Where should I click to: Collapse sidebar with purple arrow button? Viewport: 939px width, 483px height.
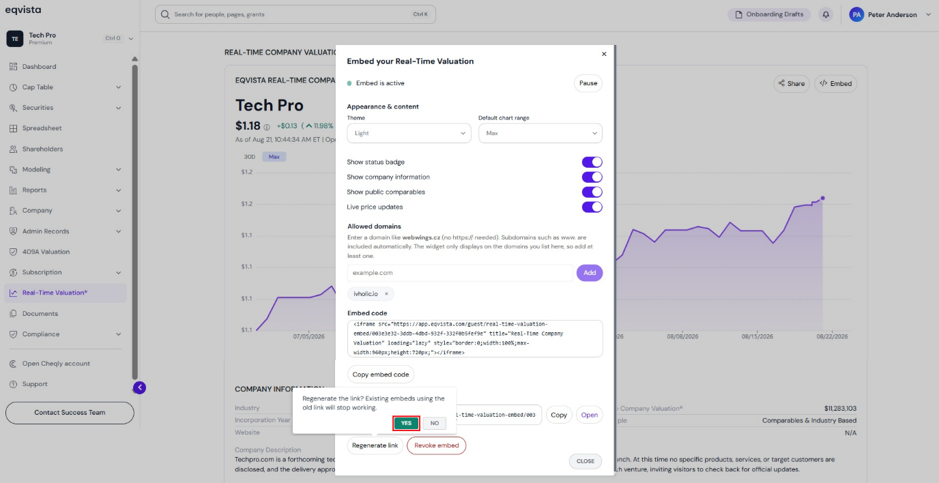140,388
